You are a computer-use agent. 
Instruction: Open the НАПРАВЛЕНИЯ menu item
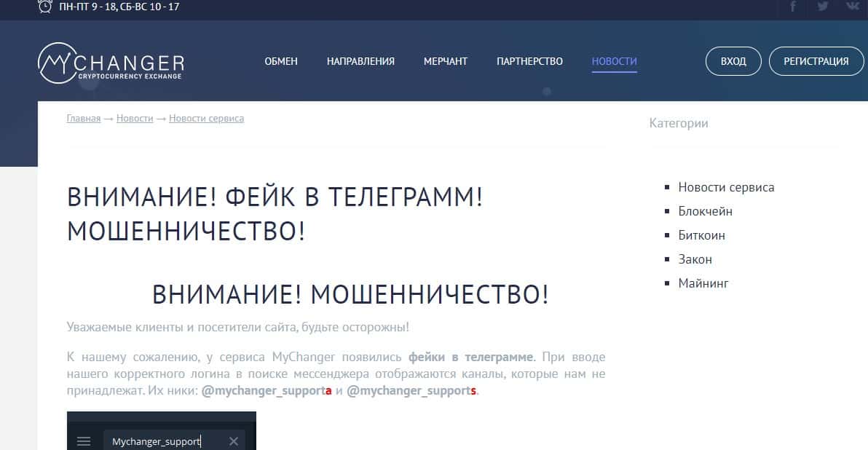click(x=360, y=61)
